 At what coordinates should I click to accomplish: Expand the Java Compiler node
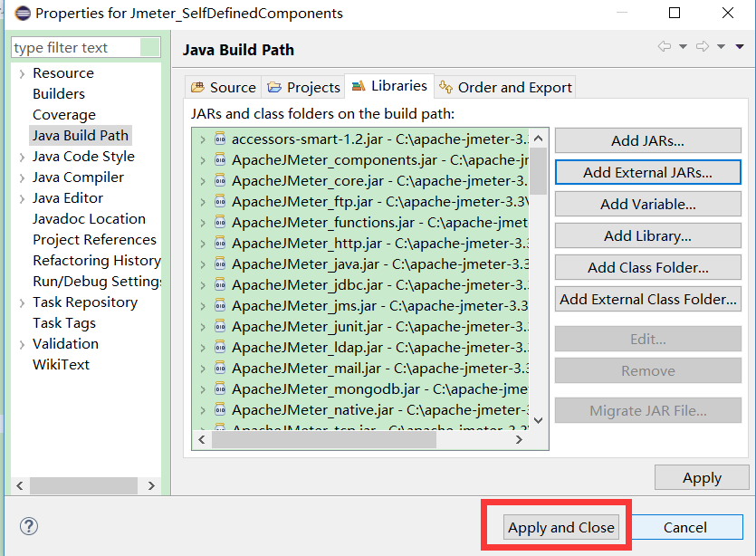pyautogui.click(x=22, y=178)
